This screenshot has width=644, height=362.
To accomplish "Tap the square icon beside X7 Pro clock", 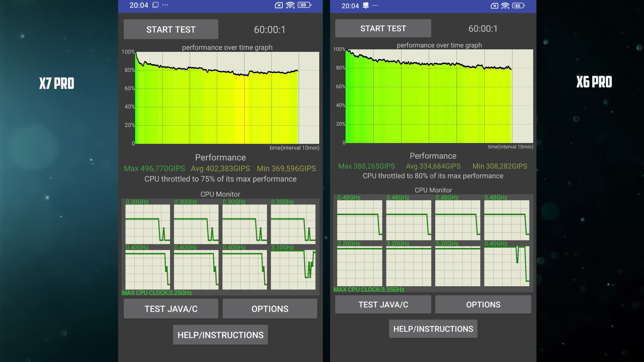I will point(155,5).
